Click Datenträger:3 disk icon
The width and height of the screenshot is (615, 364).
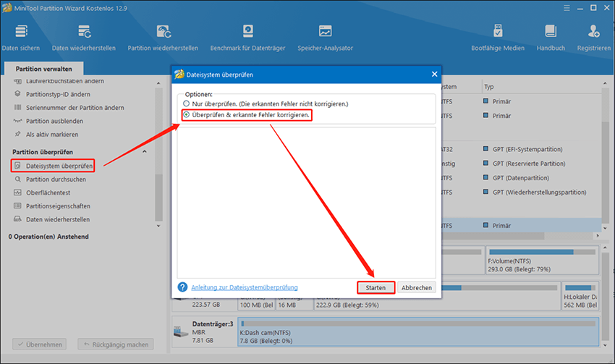click(181, 332)
